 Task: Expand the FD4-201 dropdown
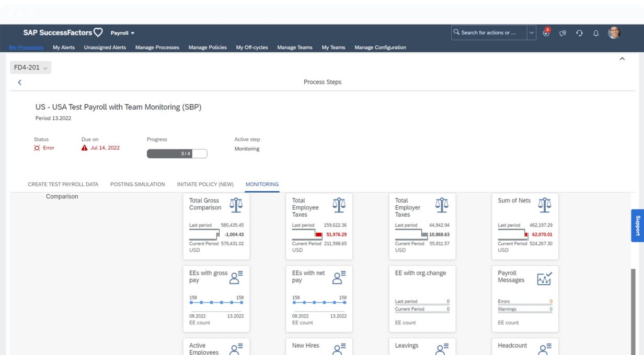coord(31,68)
